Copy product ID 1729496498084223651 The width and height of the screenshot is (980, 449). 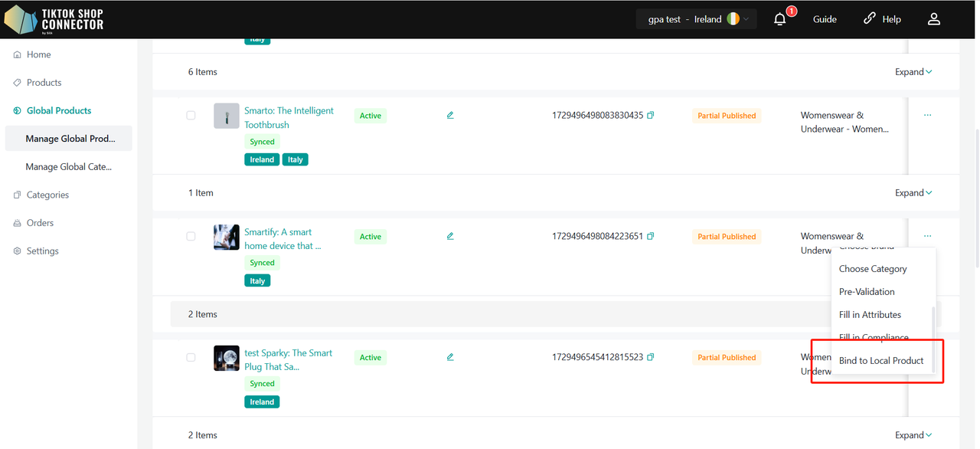(651, 237)
